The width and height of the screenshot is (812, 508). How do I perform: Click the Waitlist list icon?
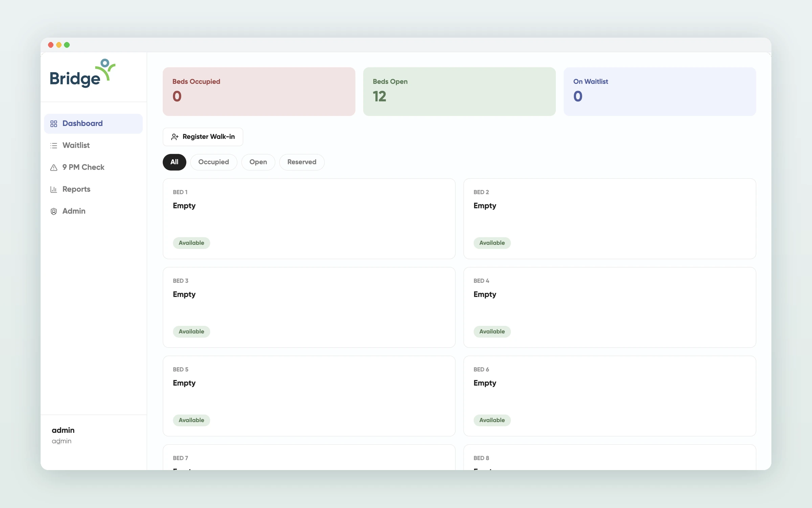coord(53,146)
